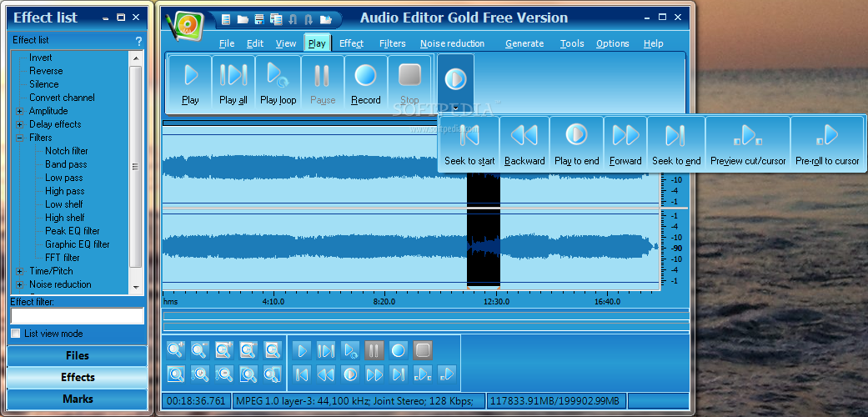The image size is (868, 417).
Task: Click the effect list scrollbar down arrow
Action: (136, 288)
